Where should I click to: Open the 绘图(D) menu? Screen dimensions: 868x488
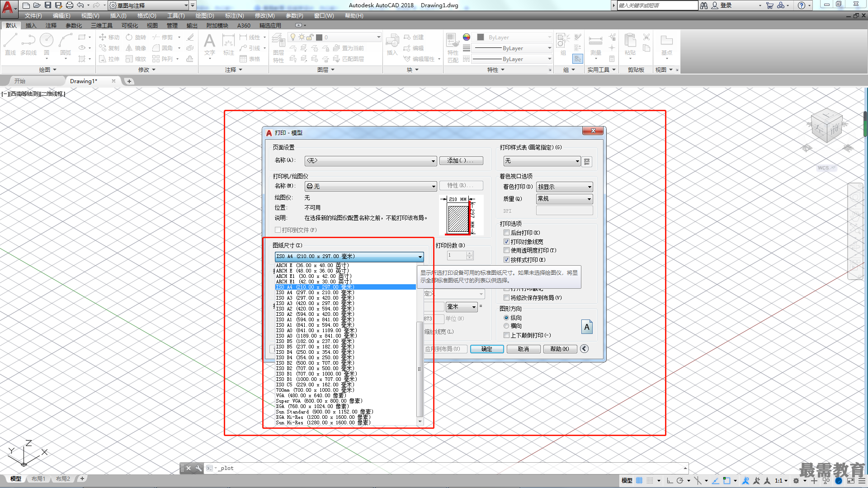[205, 16]
